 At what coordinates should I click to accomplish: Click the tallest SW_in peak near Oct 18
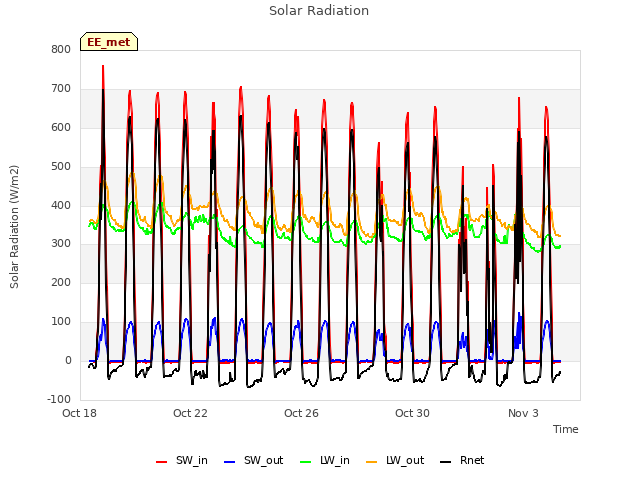tap(103, 66)
